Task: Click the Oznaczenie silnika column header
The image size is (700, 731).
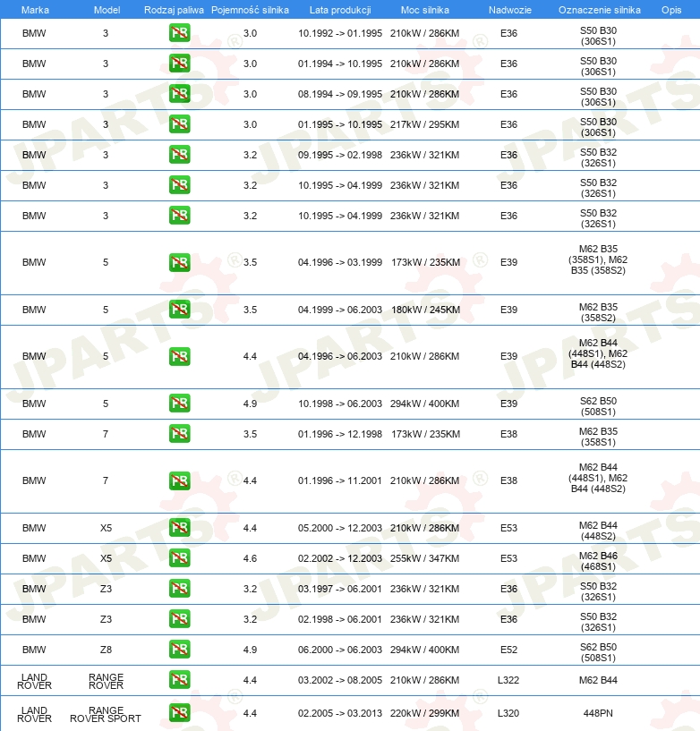Action: 599,10
